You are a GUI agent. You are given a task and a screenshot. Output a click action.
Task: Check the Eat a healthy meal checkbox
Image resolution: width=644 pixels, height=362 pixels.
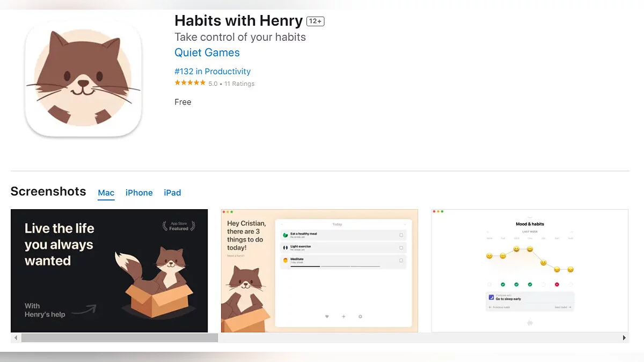pyautogui.click(x=401, y=235)
